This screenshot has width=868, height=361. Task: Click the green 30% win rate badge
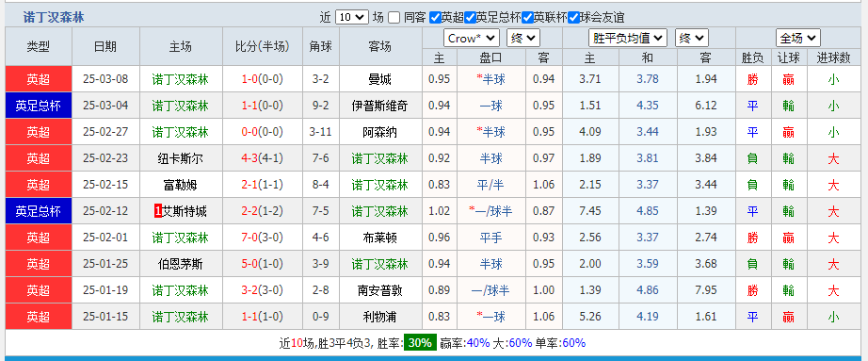420,343
